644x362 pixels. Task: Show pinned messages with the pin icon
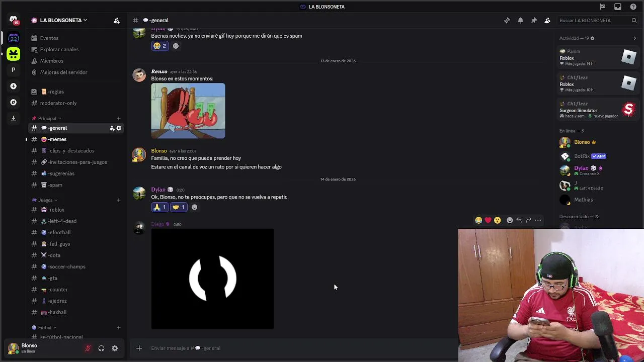tap(534, 21)
